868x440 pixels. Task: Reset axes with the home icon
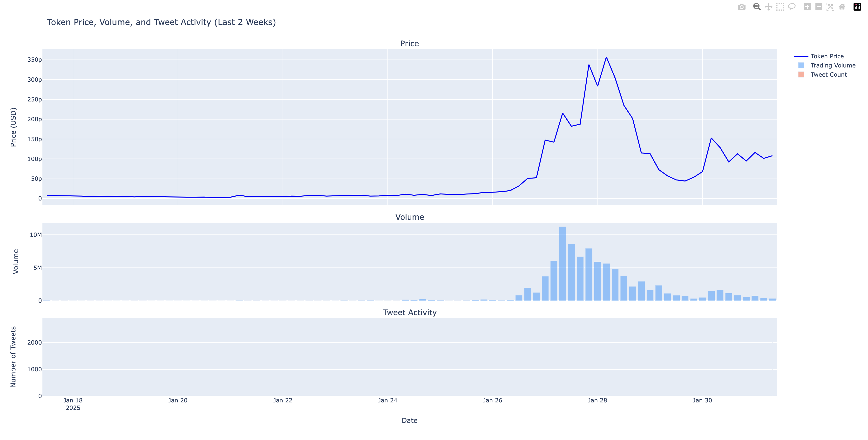[x=842, y=7]
